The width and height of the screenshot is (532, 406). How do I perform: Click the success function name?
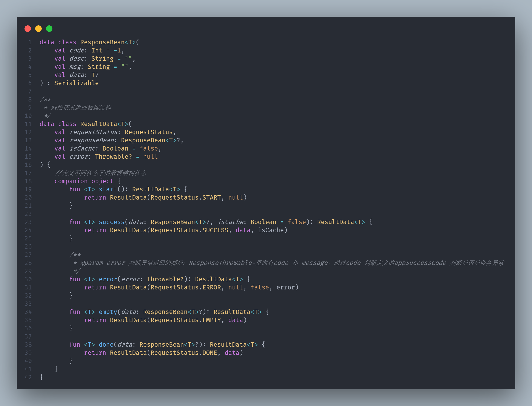[x=111, y=222]
